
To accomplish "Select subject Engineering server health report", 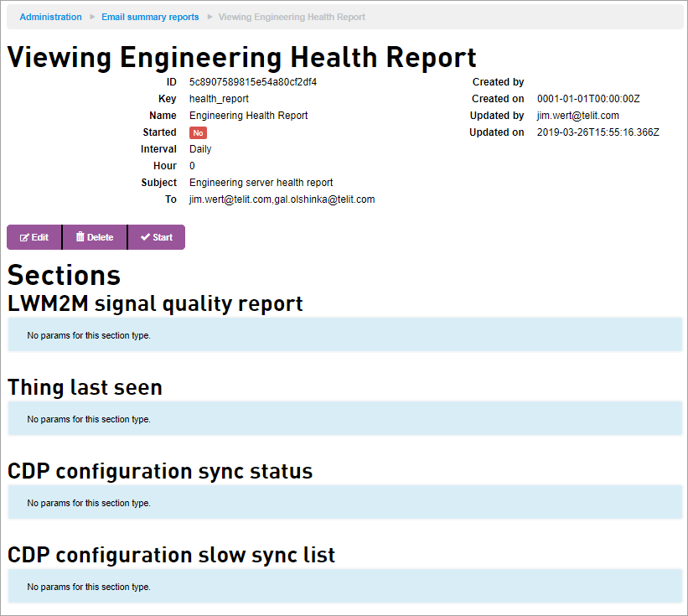I will click(261, 183).
